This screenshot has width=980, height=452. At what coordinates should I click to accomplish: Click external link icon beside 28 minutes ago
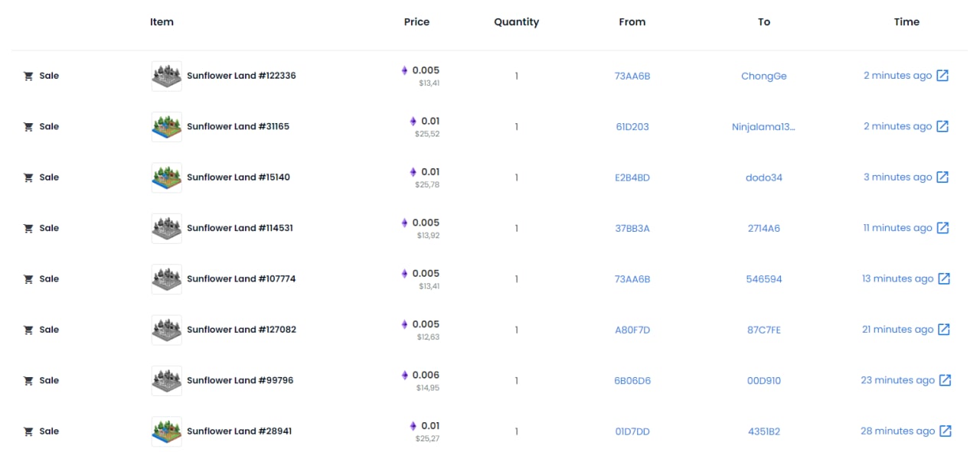946,431
